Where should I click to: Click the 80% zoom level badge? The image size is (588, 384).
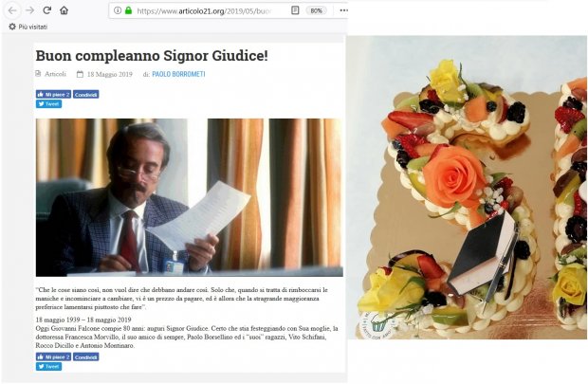point(316,10)
